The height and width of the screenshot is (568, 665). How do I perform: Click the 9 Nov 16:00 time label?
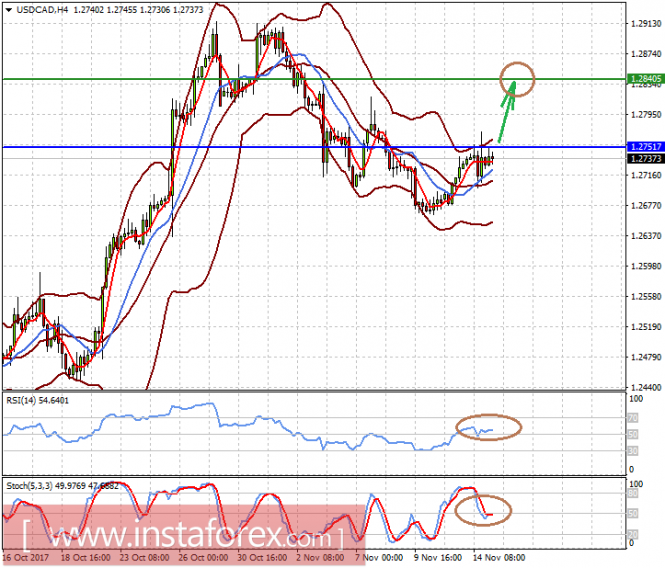click(x=438, y=557)
